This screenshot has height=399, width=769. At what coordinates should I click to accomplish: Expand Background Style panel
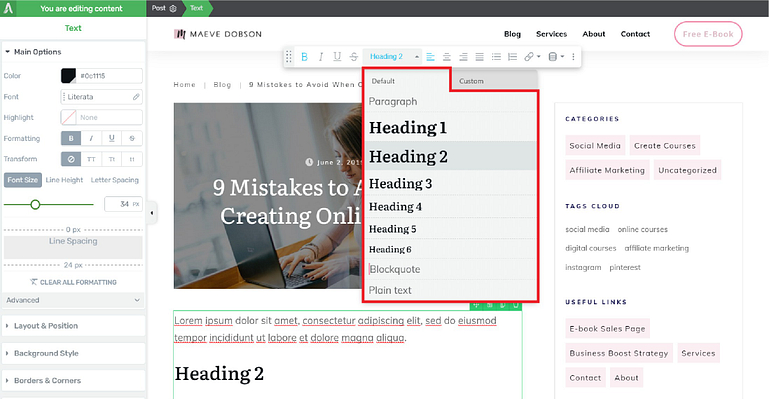pos(73,353)
